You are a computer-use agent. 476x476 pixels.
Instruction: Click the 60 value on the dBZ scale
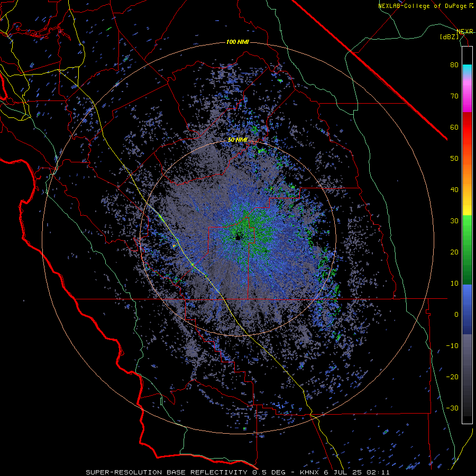454,127
